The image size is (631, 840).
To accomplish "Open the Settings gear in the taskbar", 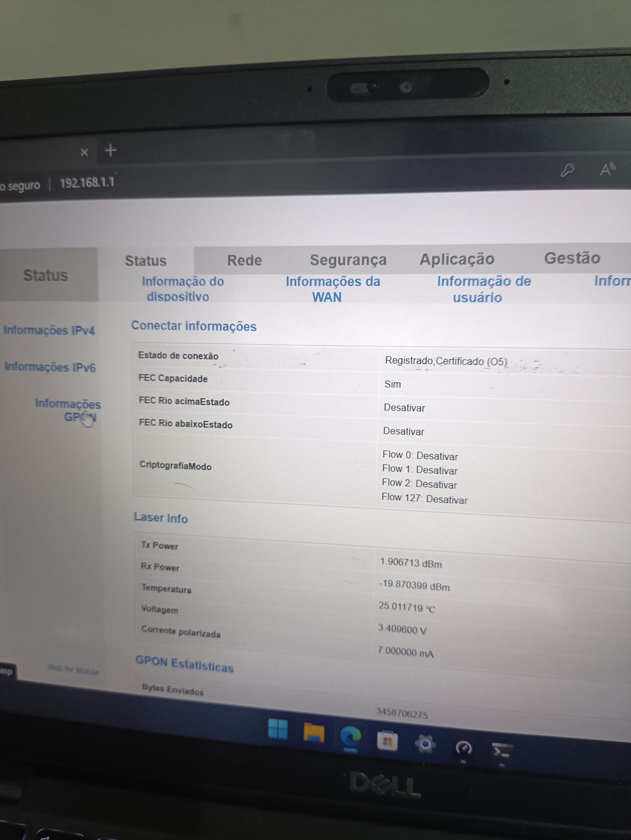I will tap(425, 744).
